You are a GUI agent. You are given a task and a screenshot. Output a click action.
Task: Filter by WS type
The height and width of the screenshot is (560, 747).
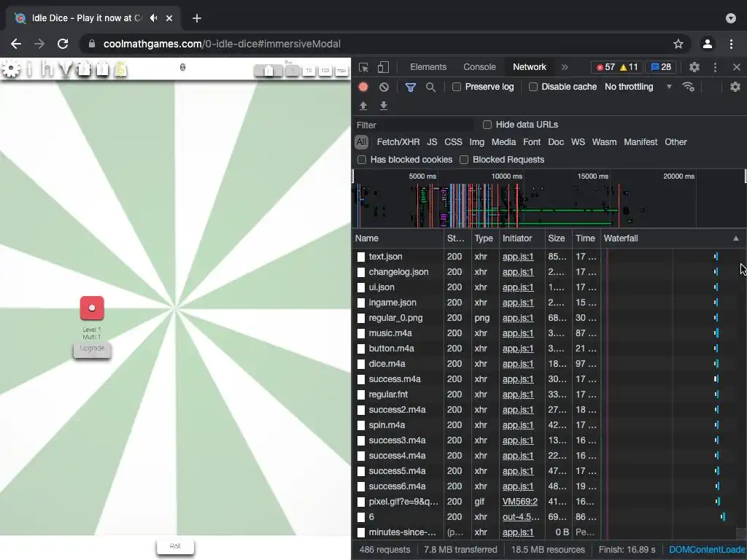click(578, 142)
